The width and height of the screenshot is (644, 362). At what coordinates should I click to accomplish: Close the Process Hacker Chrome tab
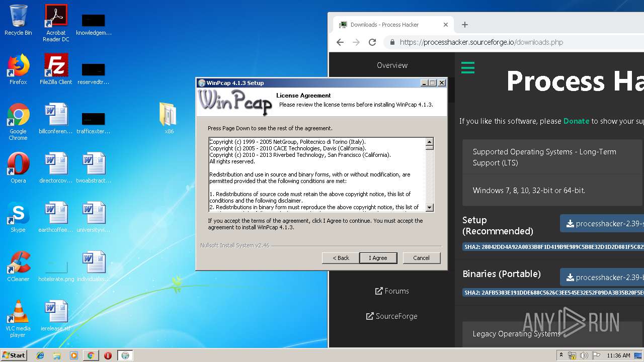tap(445, 25)
